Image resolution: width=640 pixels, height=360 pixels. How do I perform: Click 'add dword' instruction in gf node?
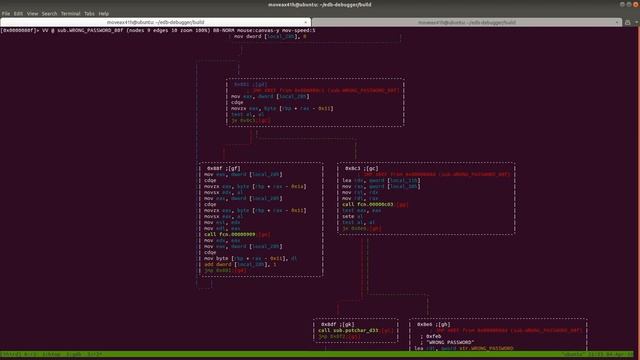point(240,264)
